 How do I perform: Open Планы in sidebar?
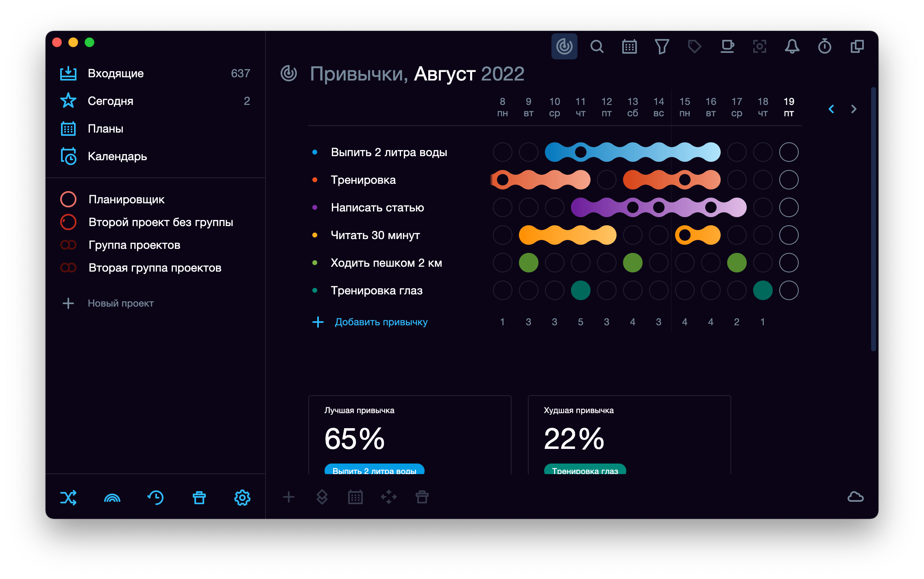coord(155,128)
